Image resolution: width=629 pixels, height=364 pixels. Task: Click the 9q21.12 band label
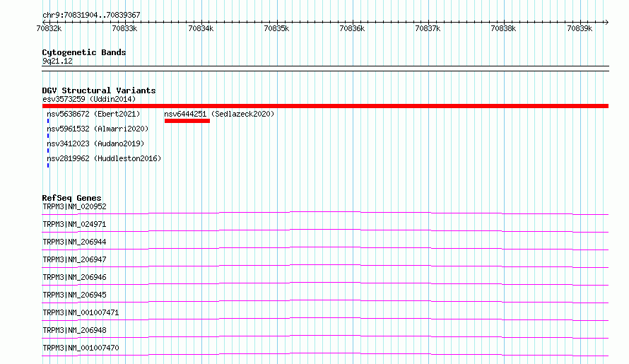57,61
